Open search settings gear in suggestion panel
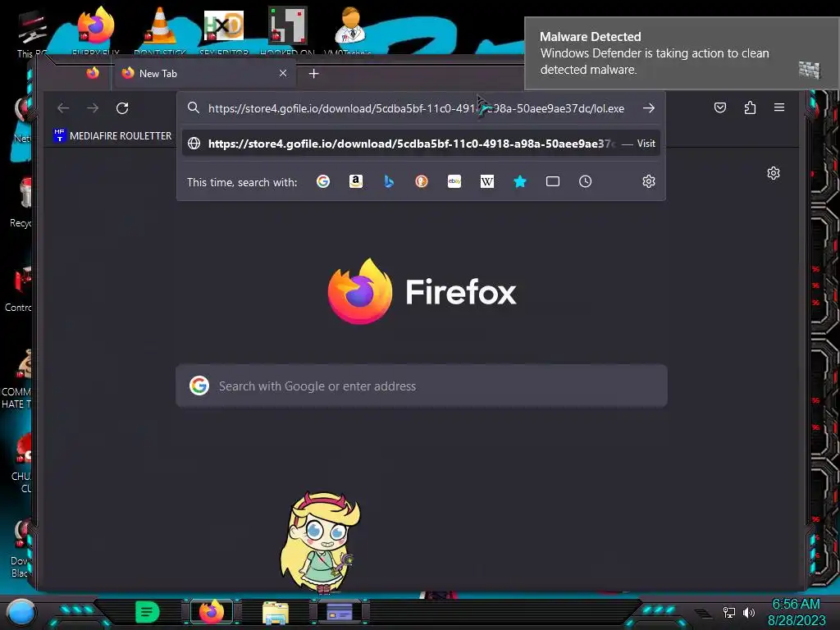 pyautogui.click(x=649, y=181)
